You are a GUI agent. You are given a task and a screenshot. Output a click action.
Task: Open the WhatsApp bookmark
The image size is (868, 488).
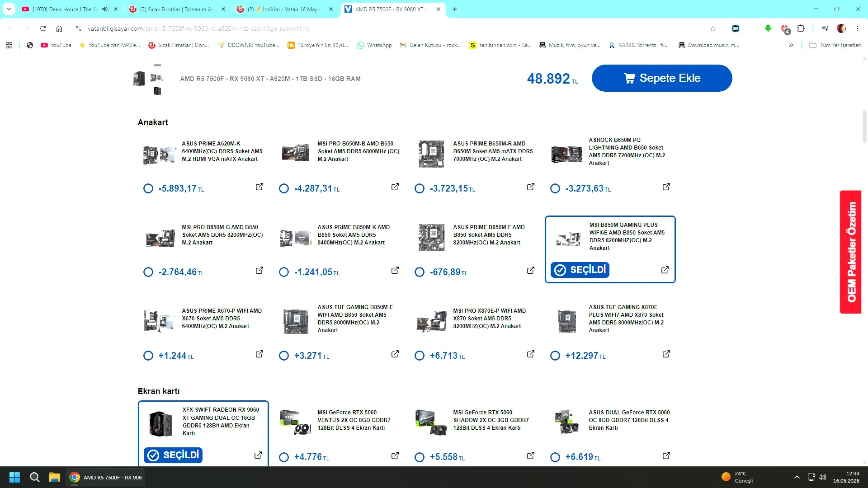tap(374, 45)
